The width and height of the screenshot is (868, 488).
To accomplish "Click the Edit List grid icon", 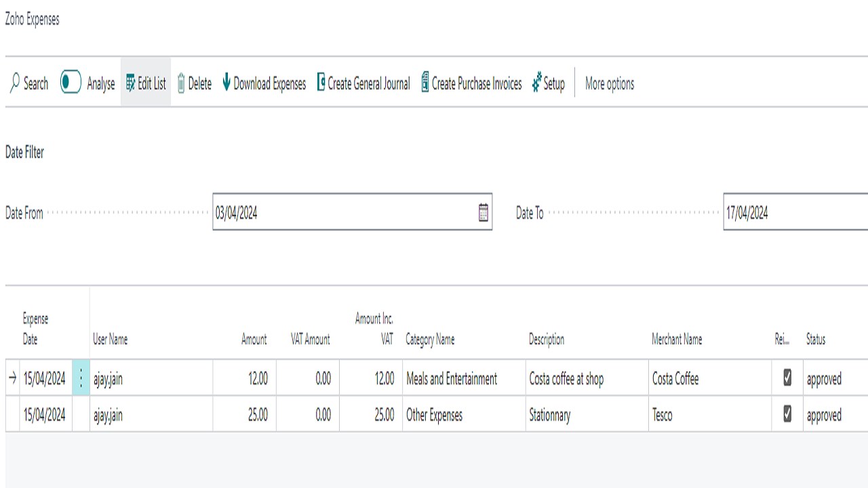I will [131, 83].
